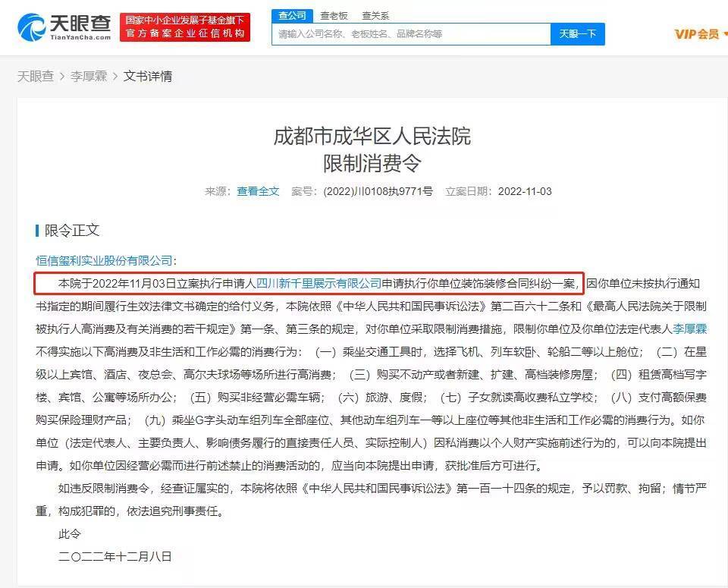Switch to the 查老板 tab
This screenshot has width=728, height=588.
[334, 16]
